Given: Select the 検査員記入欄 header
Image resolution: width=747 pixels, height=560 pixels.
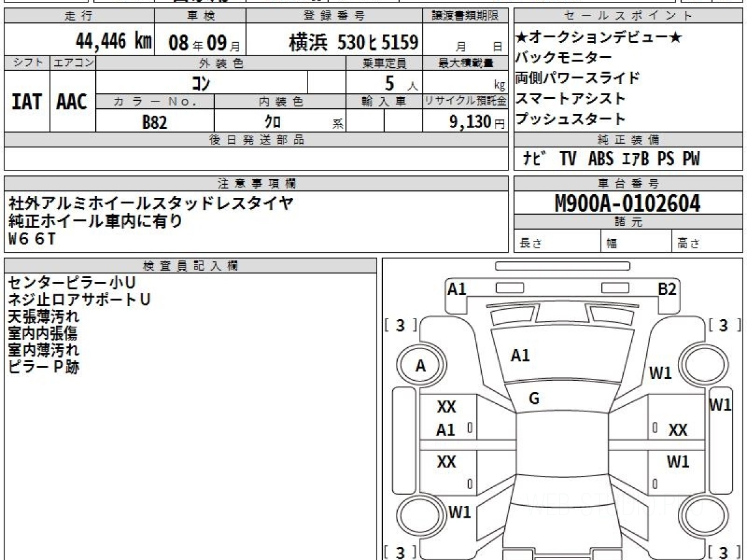Looking at the screenshot, I should [190, 266].
